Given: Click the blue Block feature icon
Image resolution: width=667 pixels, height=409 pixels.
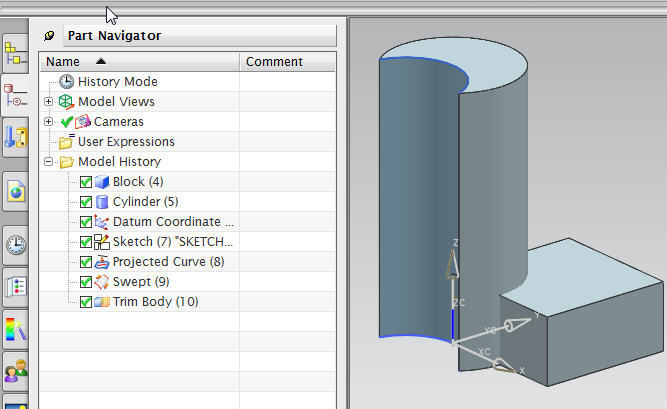Looking at the screenshot, I should [x=102, y=182].
